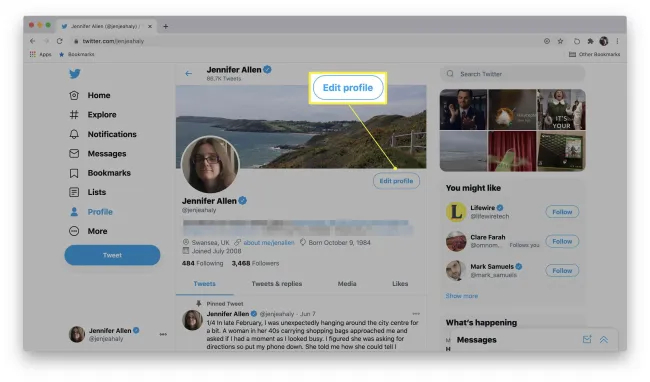
Task: Go to Profile in the sidebar
Action: [100, 212]
